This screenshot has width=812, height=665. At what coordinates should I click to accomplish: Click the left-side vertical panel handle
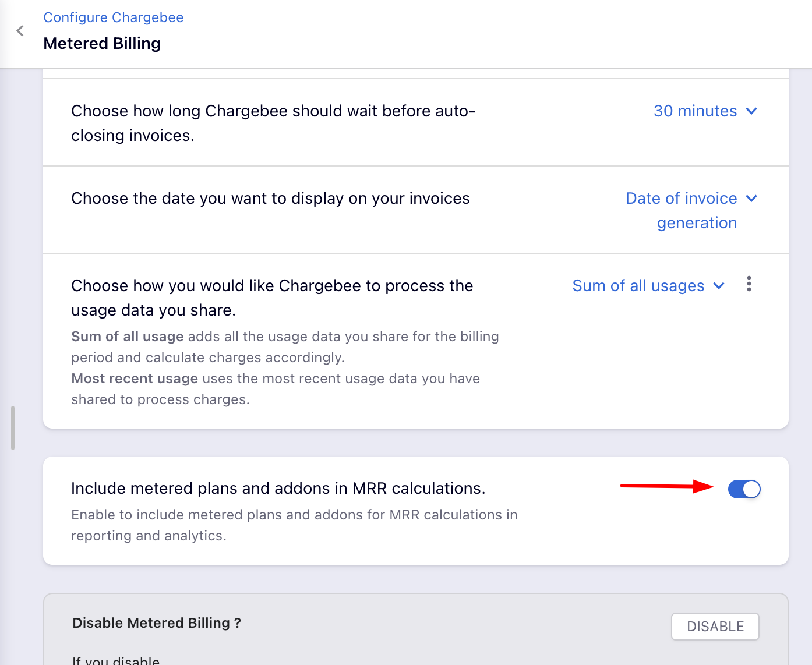click(13, 428)
